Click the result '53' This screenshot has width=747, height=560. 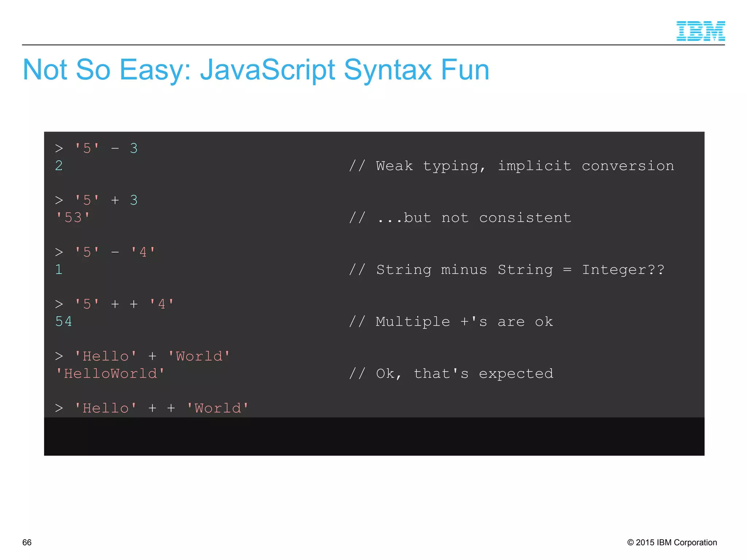pyautogui.click(x=73, y=218)
